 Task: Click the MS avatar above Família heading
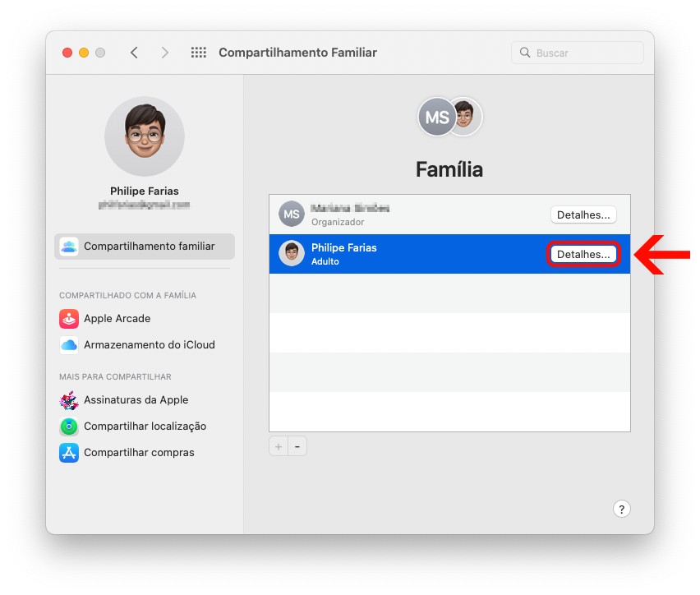(436, 117)
